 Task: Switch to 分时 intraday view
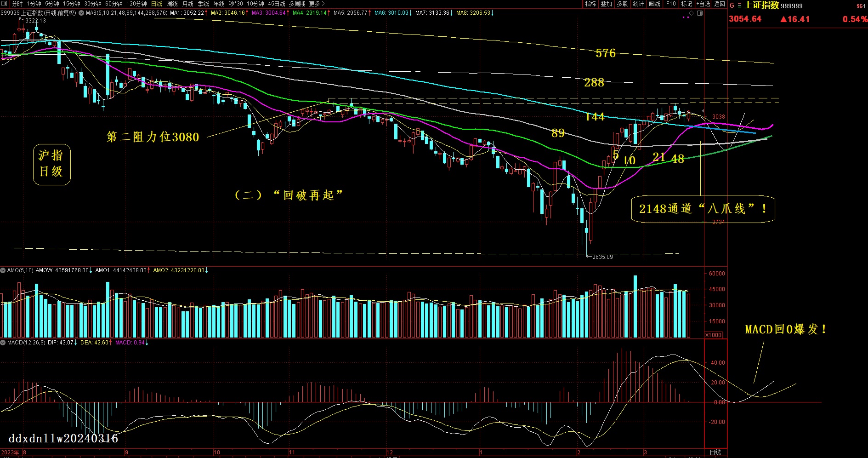click(17, 4)
